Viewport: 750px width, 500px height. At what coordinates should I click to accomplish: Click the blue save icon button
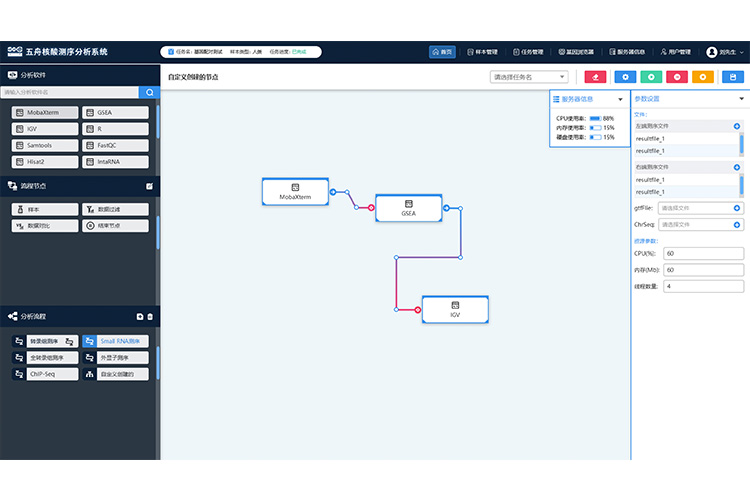732,76
